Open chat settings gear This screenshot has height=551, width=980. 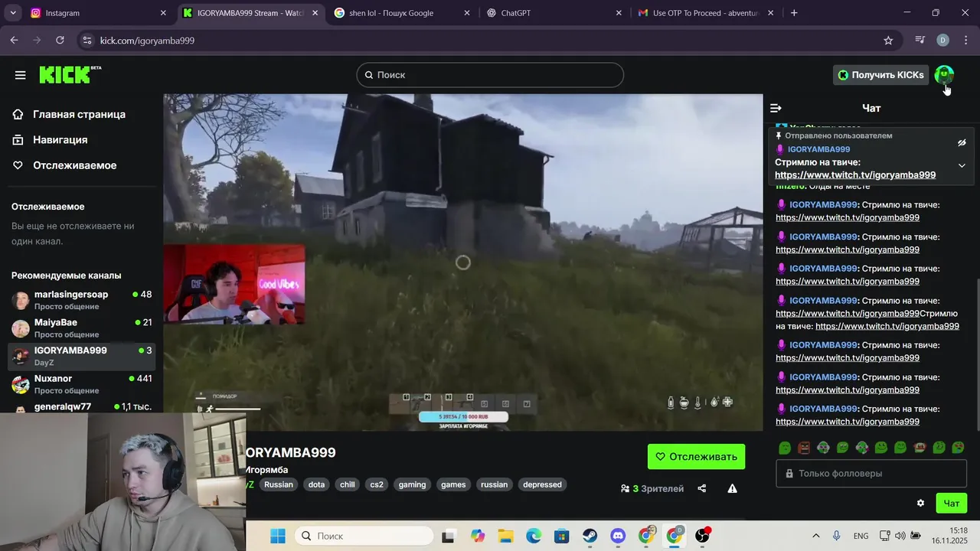click(x=920, y=503)
